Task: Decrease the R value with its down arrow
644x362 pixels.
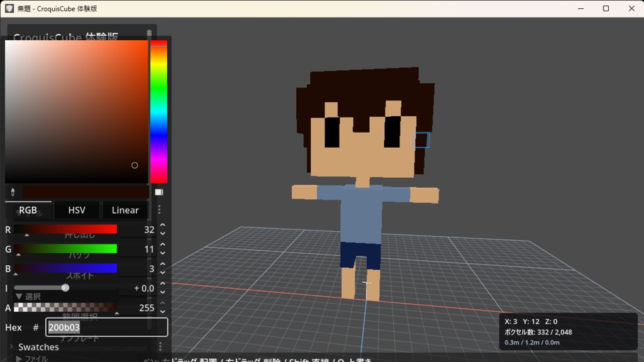Action: coord(163,233)
